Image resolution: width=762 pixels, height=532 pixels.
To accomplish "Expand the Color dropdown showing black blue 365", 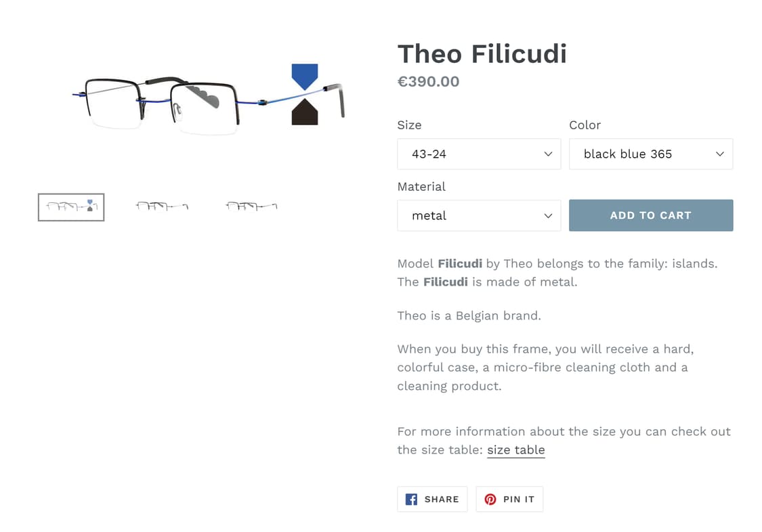I will point(650,154).
